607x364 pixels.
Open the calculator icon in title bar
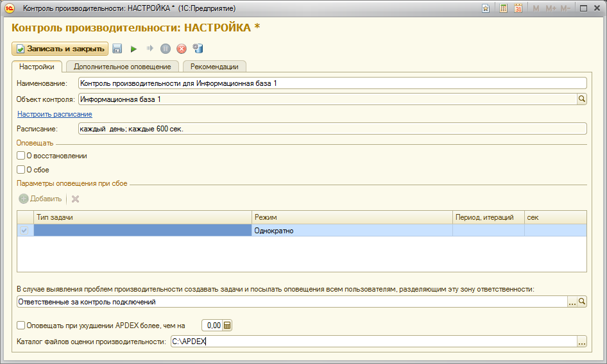(503, 8)
